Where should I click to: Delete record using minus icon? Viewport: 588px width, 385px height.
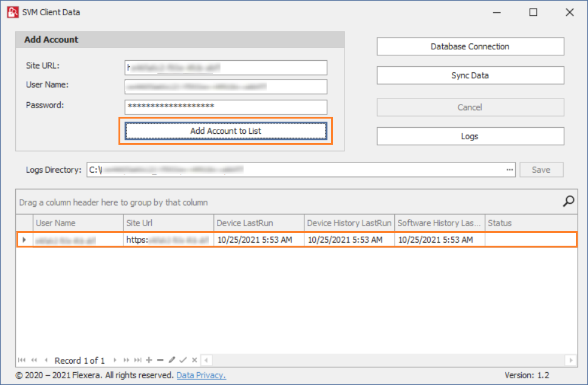(160, 360)
